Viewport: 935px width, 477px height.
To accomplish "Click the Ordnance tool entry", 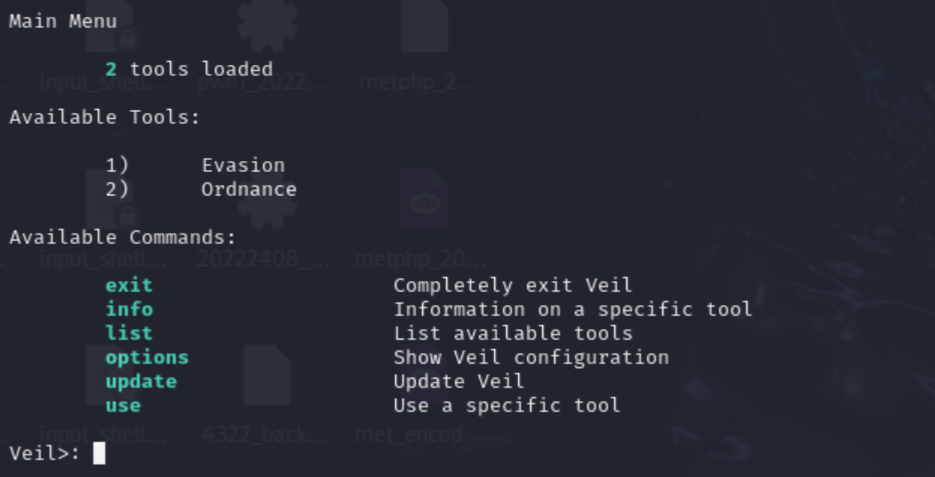I will tap(249, 189).
